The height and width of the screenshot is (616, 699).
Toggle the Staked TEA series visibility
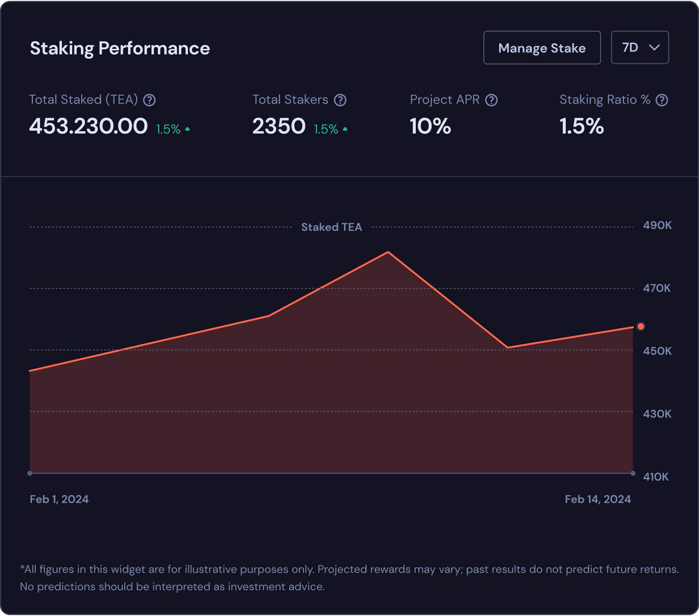pyautogui.click(x=331, y=227)
